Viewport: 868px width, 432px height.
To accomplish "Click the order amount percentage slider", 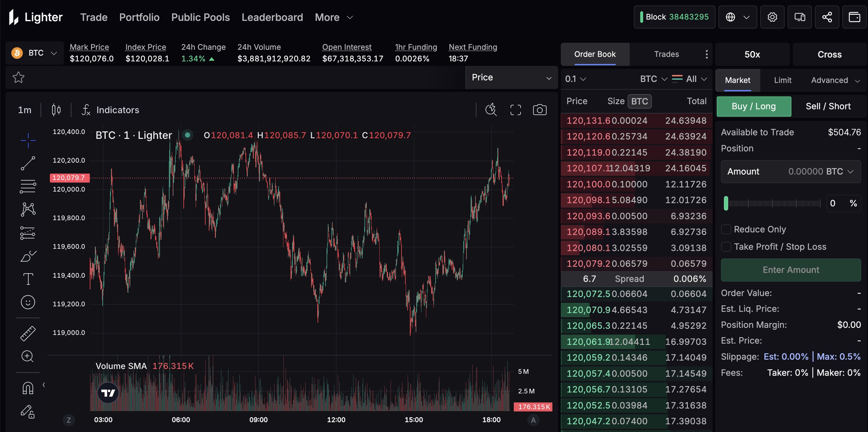I will tap(773, 203).
